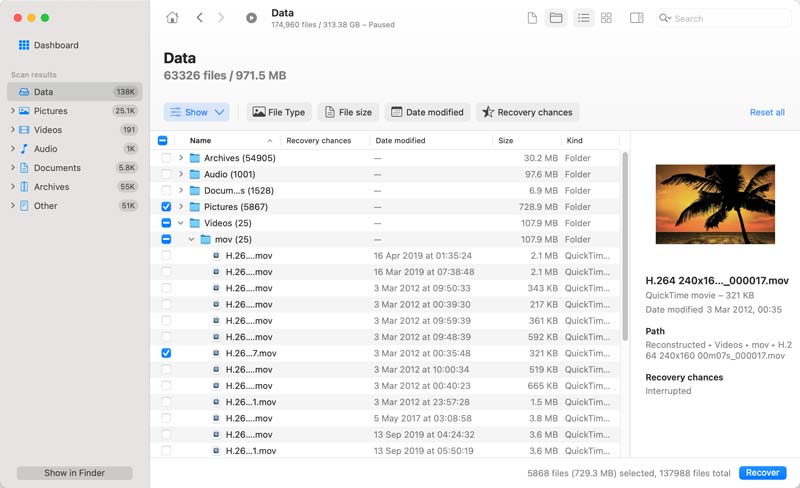Uncheck the Pictures (5867) folder checkbox
Screen dimensions: 800x488
pos(166,207)
